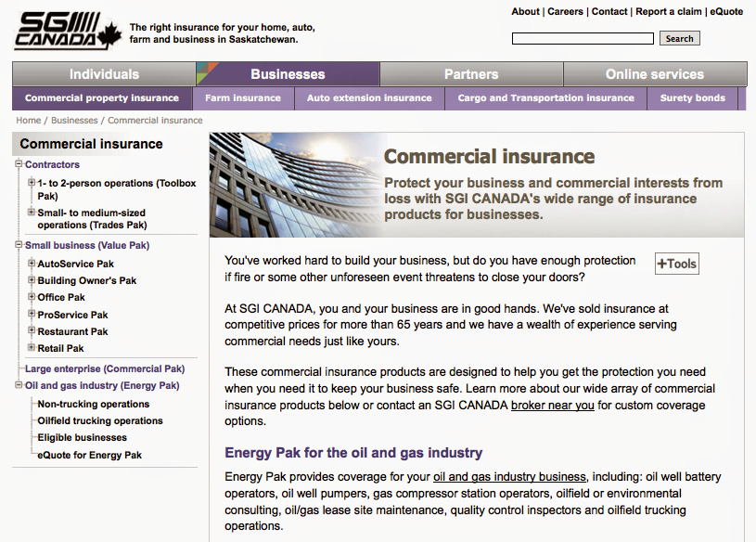Viewport: 756px width, 542px height.
Task: Open Non-trucking operations in sidebar
Action: click(x=94, y=404)
